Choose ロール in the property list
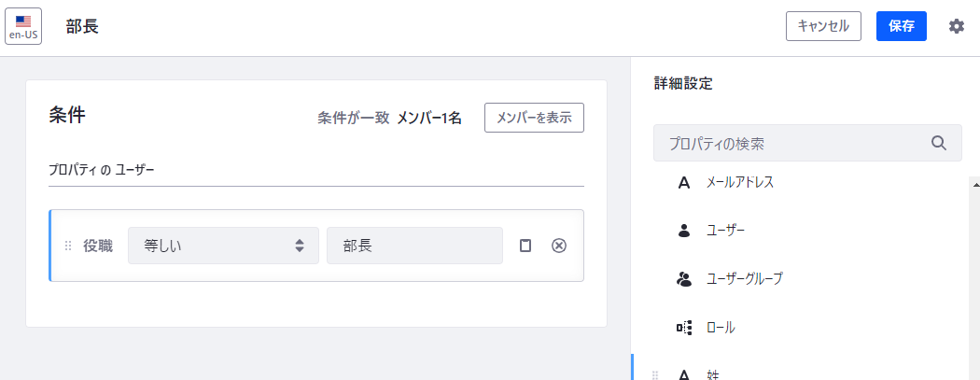Image resolution: width=980 pixels, height=380 pixels. pyautogui.click(x=721, y=328)
